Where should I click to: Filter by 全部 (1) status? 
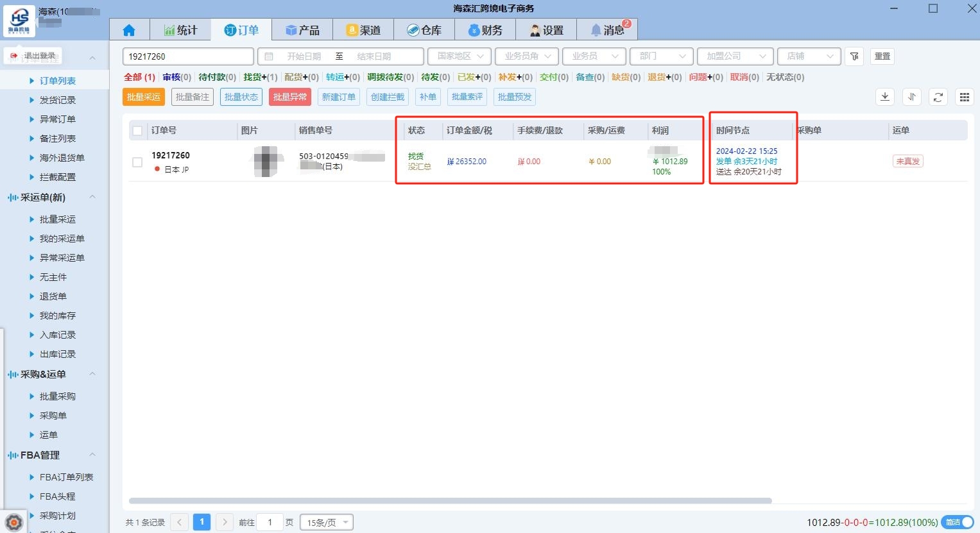tap(139, 77)
